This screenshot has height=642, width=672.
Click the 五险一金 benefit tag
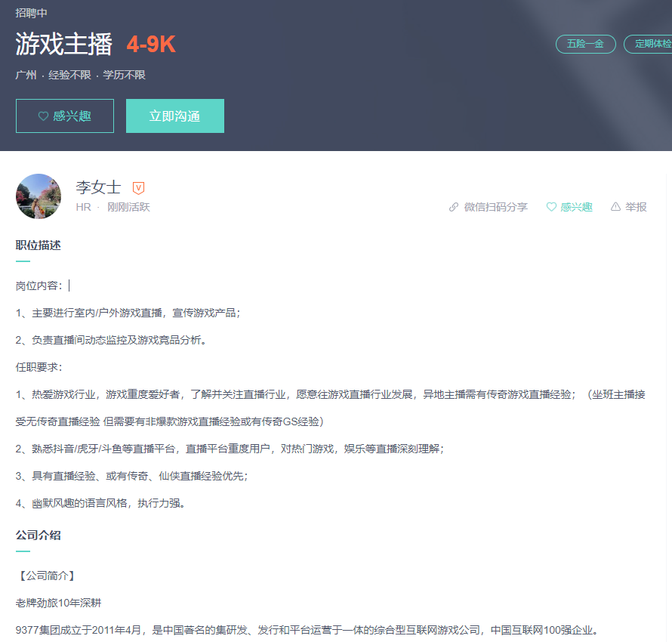pyautogui.click(x=585, y=44)
